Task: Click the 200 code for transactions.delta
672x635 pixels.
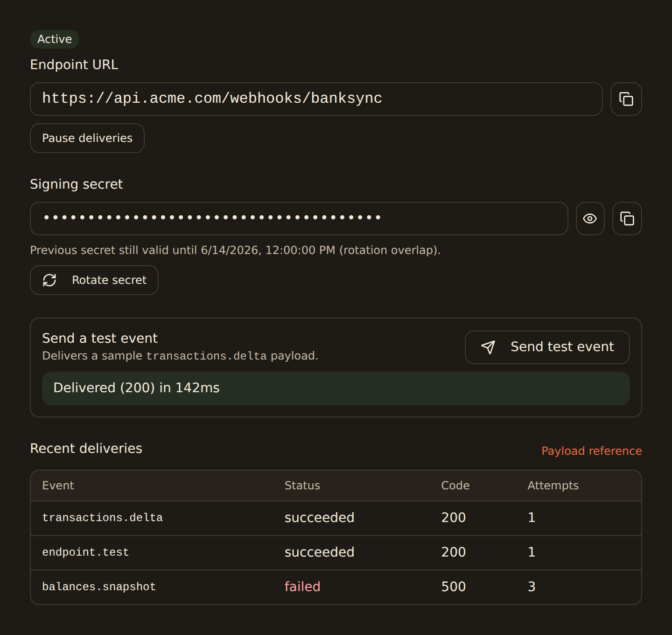Action: [454, 518]
